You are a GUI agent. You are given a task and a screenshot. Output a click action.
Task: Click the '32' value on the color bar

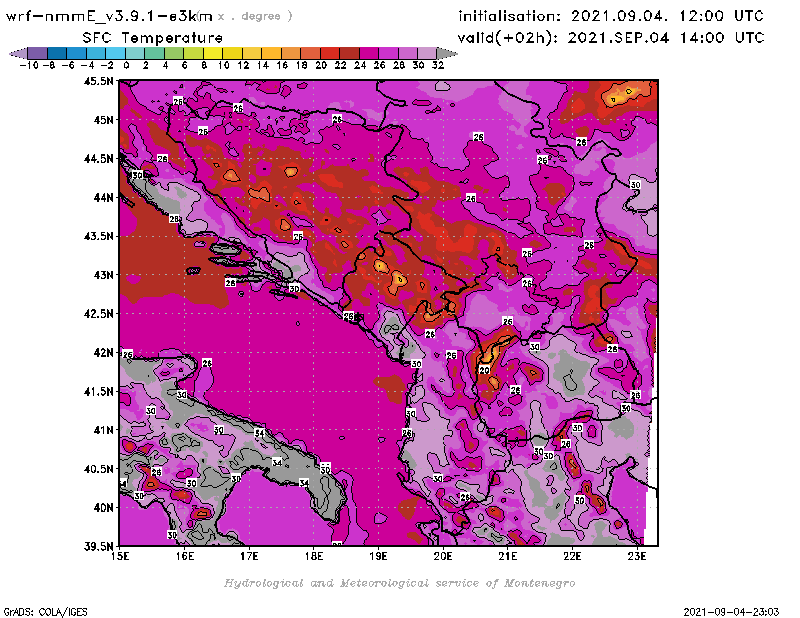[x=438, y=65]
